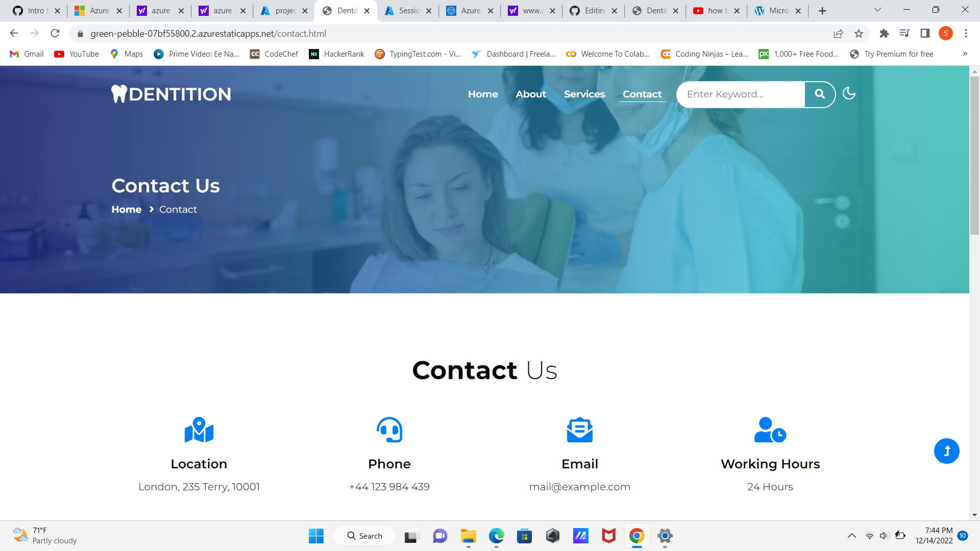Screen dimensions: 980x551
Task: Expand hidden bookmarks chevron
Action: click(965, 54)
